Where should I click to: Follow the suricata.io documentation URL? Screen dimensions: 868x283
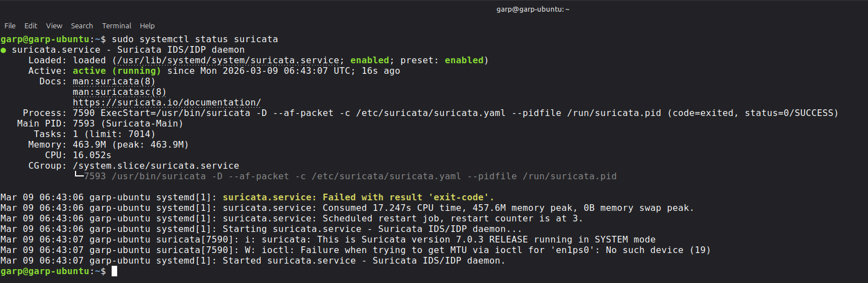(167, 103)
